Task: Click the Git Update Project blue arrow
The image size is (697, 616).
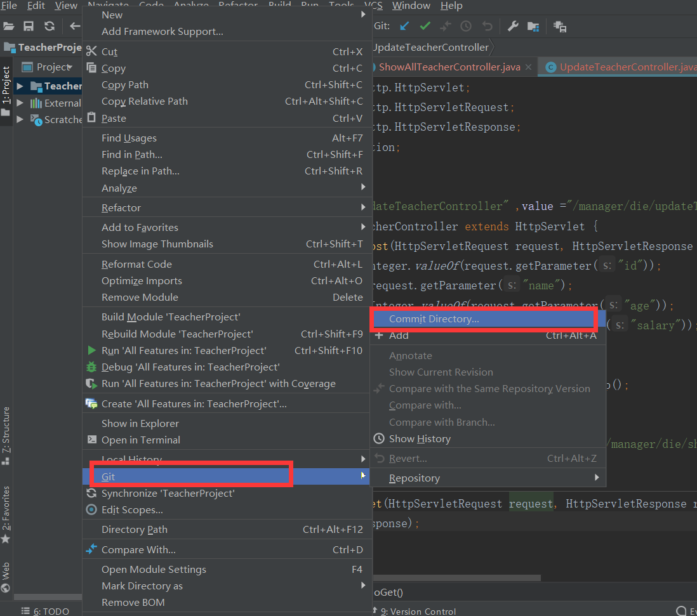Action: tap(404, 26)
